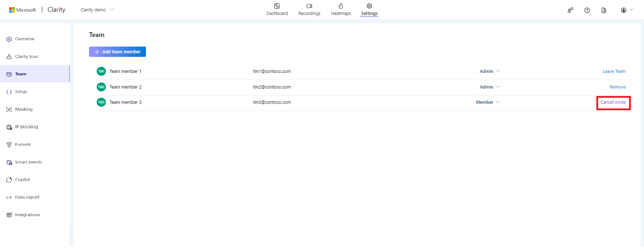This screenshot has width=644, height=251.
Task: Open the share or invite people icon
Action: point(570,10)
